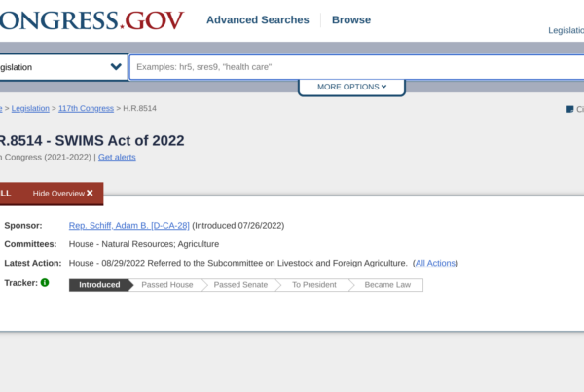Image resolution: width=584 pixels, height=392 pixels.
Task: Click the Legislative link at top right
Action: click(566, 30)
